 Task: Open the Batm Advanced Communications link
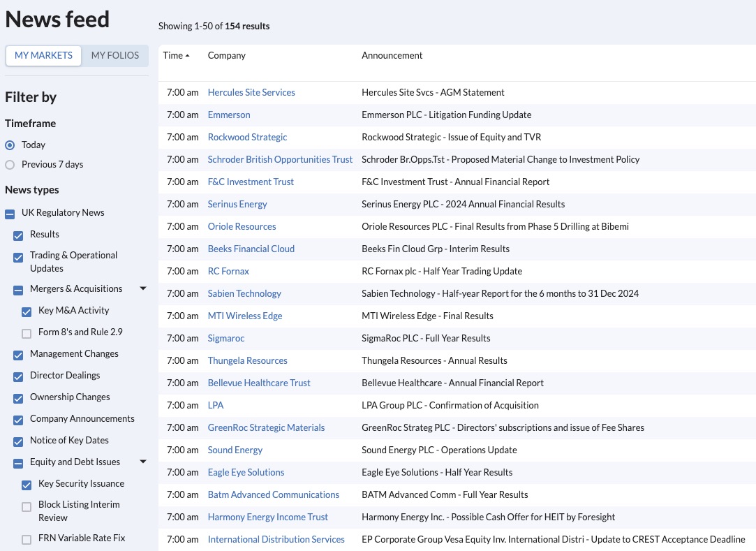[274, 495]
